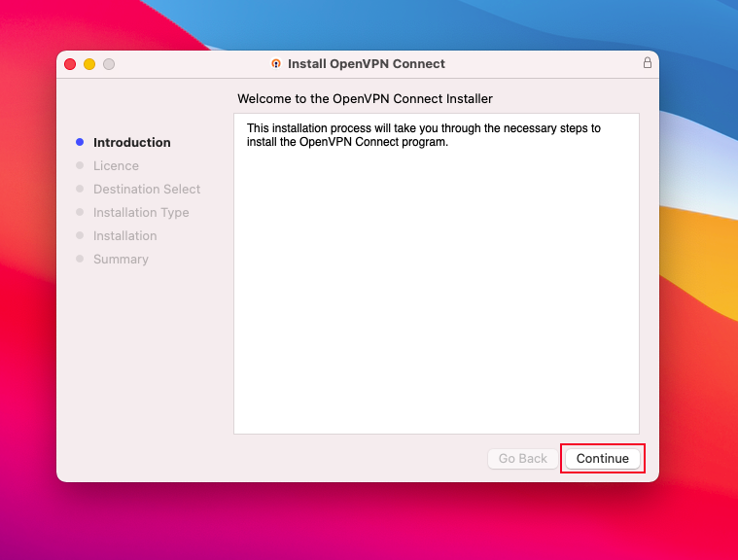Select the Installation Type step
The image size is (738, 560).
[141, 213]
